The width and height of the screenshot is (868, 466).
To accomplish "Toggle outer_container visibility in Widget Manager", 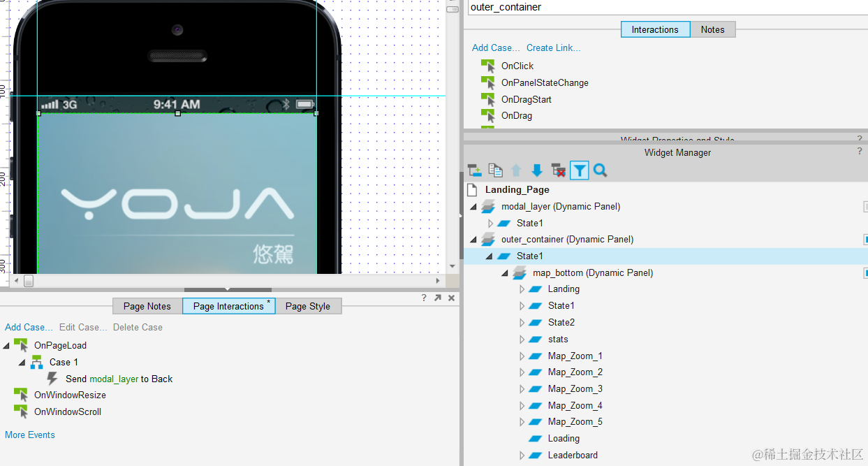I will 865,240.
